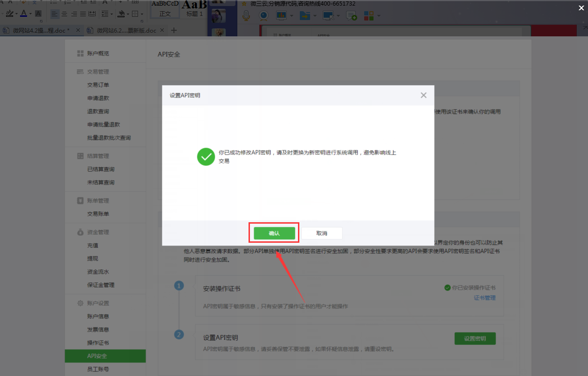Image resolution: width=588 pixels, height=376 pixels.
Task: Click the send-file folder icon
Action: point(304,16)
